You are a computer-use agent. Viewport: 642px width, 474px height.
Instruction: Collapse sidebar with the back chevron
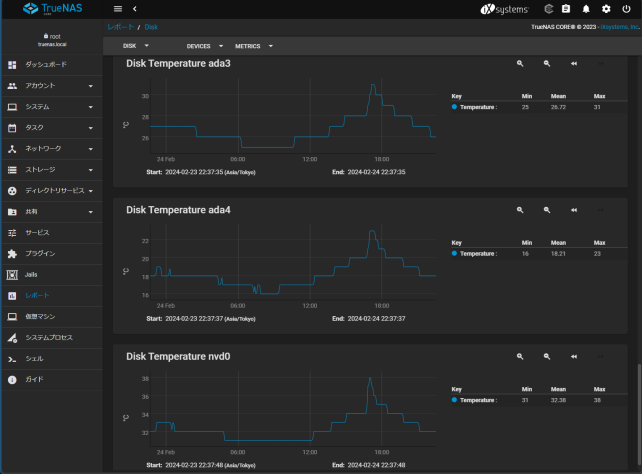coord(135,9)
